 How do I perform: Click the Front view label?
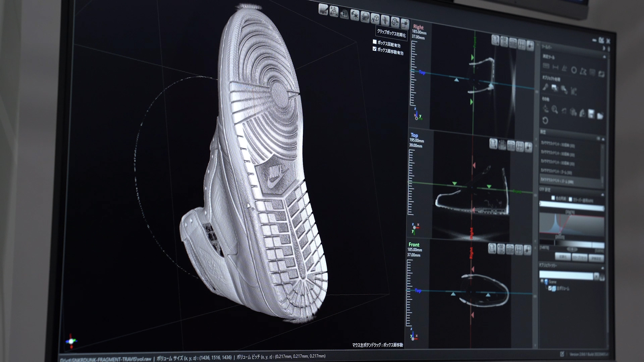pos(414,245)
